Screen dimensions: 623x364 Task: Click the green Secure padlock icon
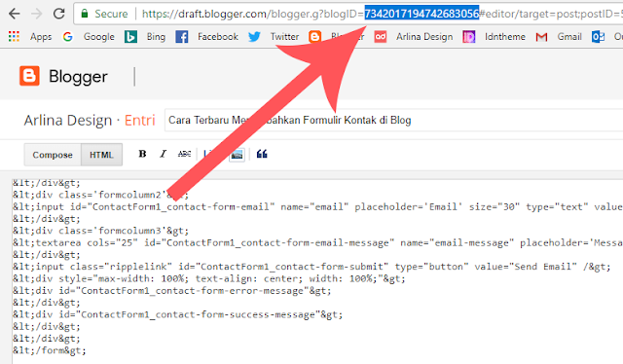(x=85, y=14)
